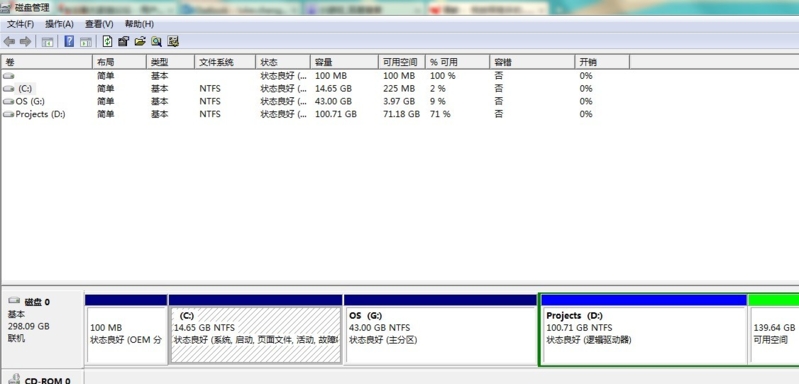Click the drive icon beside Projects (D:) in list
Screen dimensions: 799x384
pos(9,115)
